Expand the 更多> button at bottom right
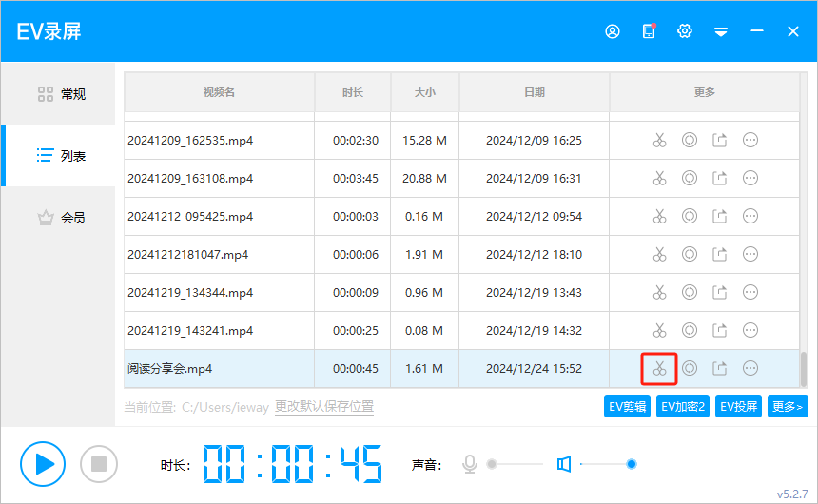Image resolution: width=818 pixels, height=504 pixels. pos(788,407)
